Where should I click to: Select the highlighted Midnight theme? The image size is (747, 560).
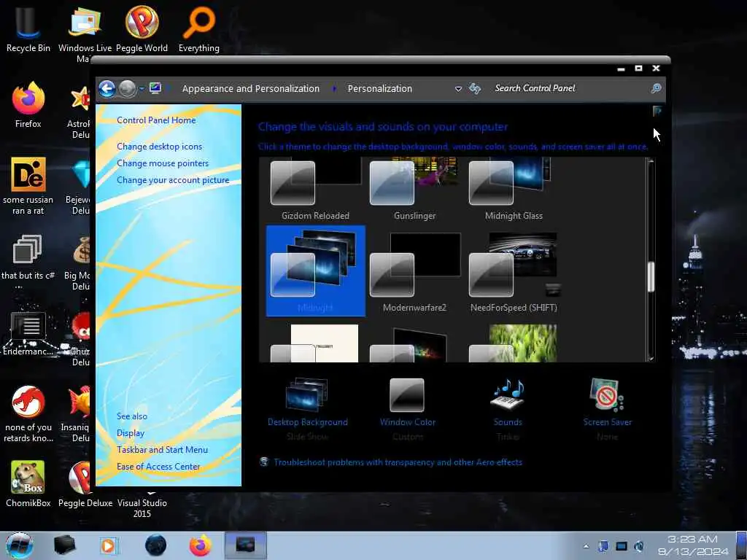coord(315,271)
